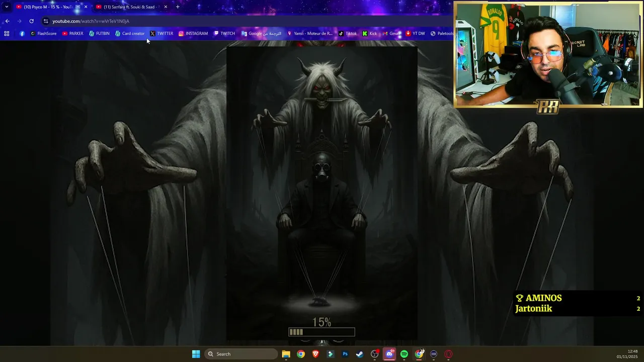The image size is (644, 362).
Task: Open the Windows Start menu
Action: (x=196, y=354)
